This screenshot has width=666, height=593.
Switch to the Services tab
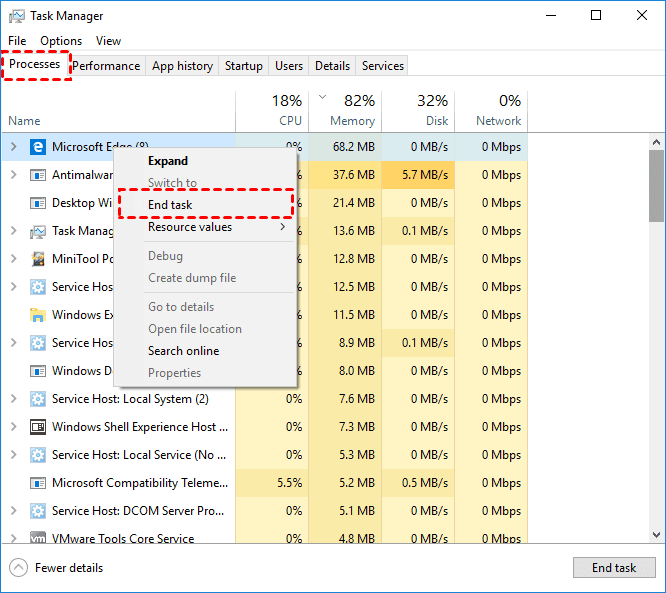[x=382, y=66]
